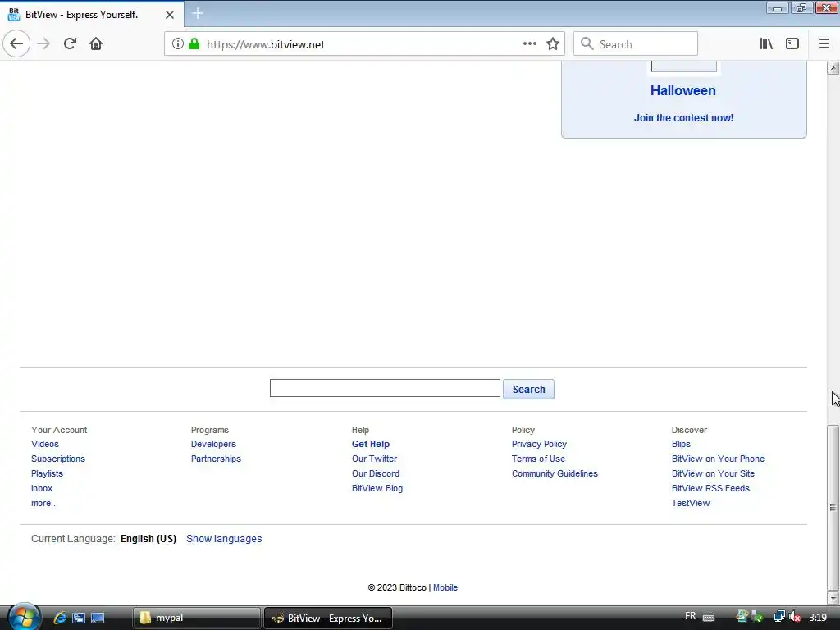Open Blips under Discover
This screenshot has width=840, height=630.
(681, 444)
